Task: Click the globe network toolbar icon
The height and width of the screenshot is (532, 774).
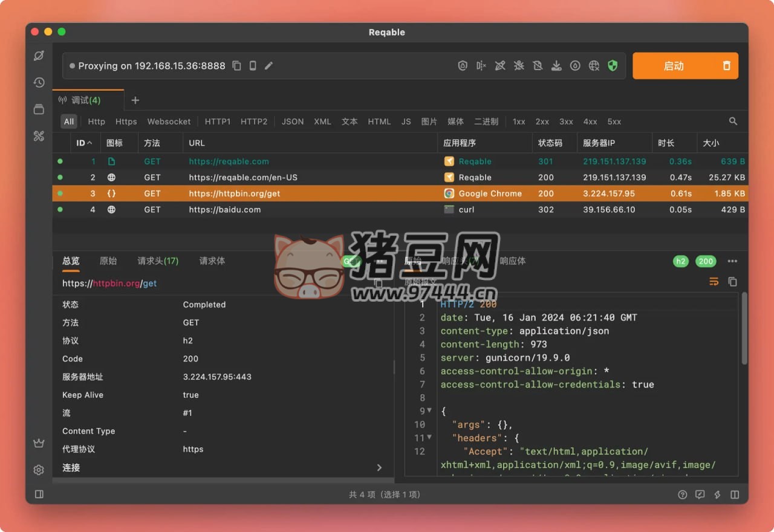Action: (594, 65)
